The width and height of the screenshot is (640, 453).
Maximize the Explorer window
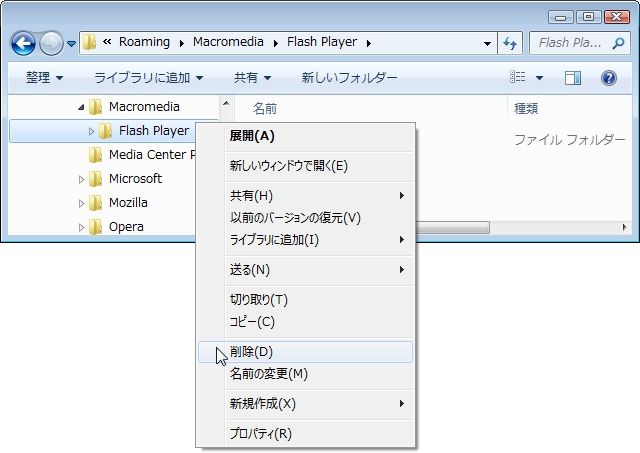point(588,17)
